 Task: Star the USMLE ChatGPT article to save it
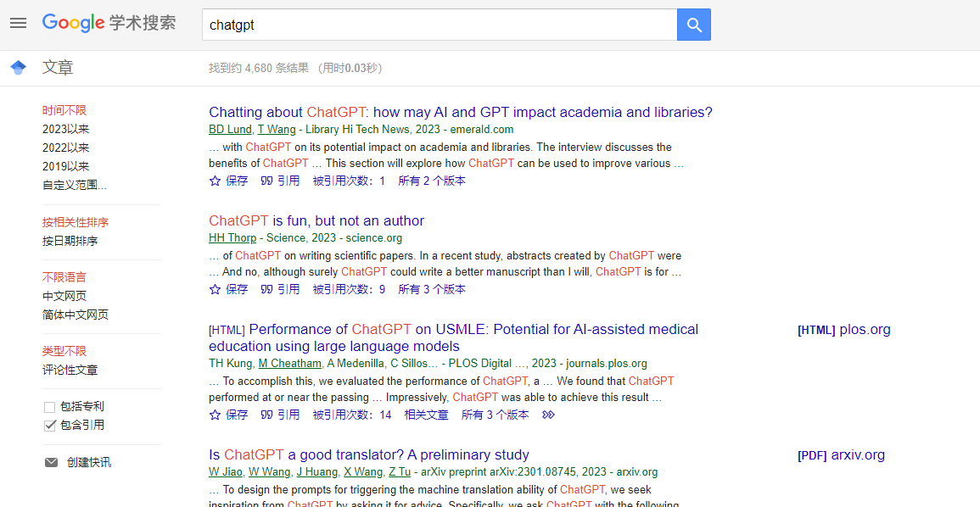228,414
